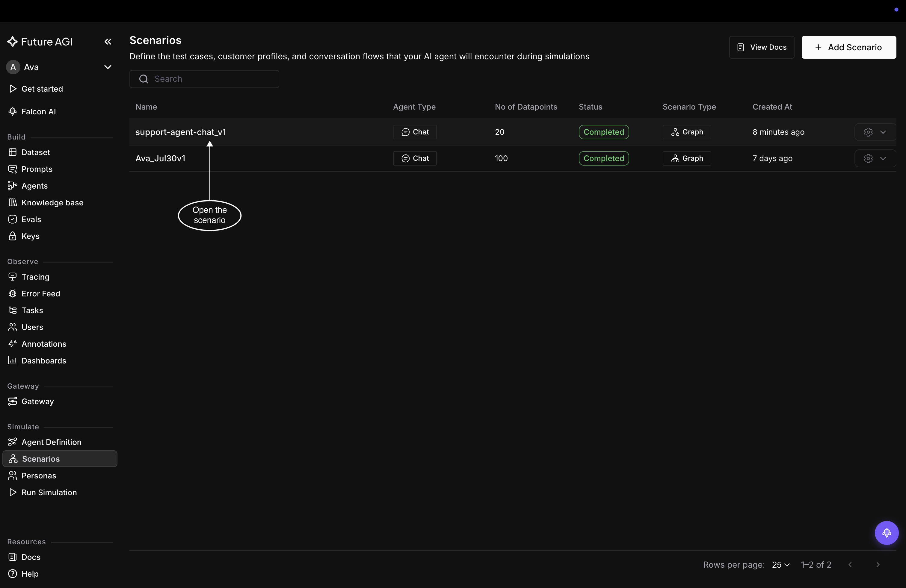This screenshot has width=906, height=588.
Task: Click the Status column header
Action: (591, 107)
